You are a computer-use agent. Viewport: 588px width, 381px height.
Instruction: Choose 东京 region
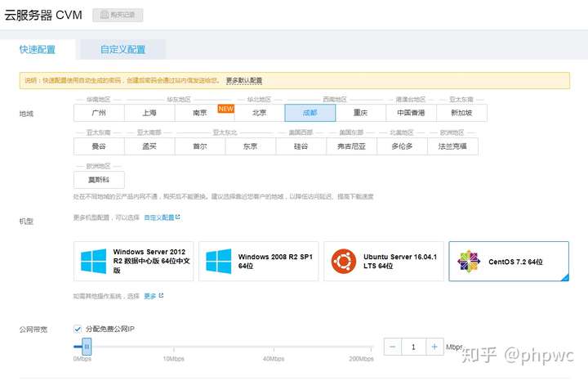click(x=251, y=146)
